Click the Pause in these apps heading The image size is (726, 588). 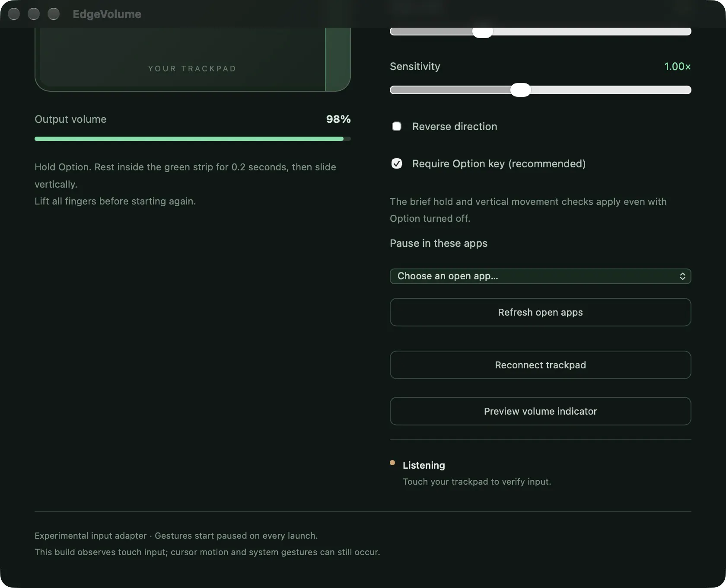click(438, 243)
